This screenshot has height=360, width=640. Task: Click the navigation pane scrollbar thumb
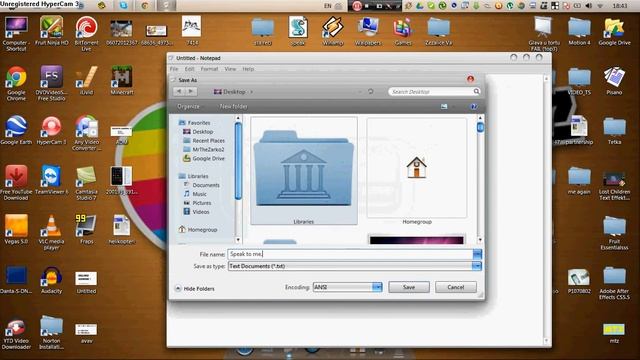point(238,161)
